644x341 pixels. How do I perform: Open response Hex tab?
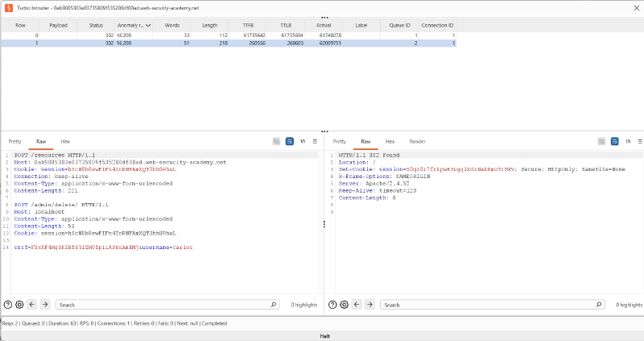[x=390, y=142]
